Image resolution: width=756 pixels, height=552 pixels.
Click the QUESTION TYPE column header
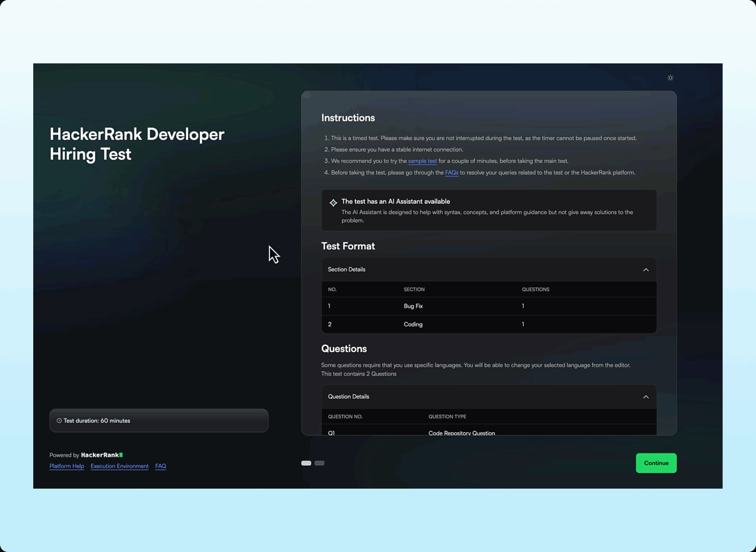point(447,417)
